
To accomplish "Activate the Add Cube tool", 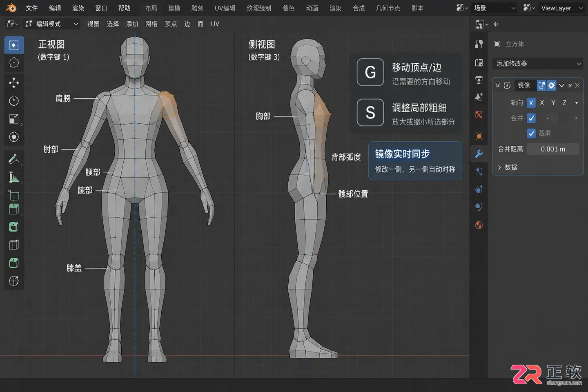I will click(x=14, y=195).
